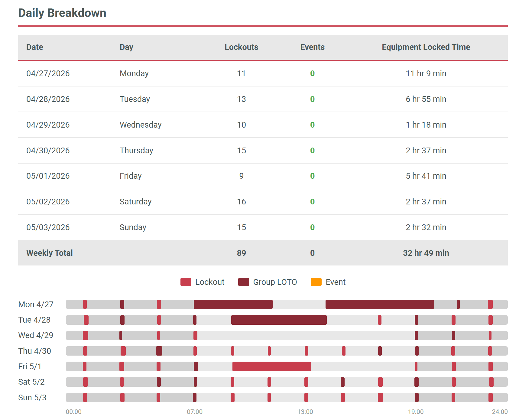Click the Sat 5/2 timeline row label
The height and width of the screenshot is (420, 519).
point(31,382)
